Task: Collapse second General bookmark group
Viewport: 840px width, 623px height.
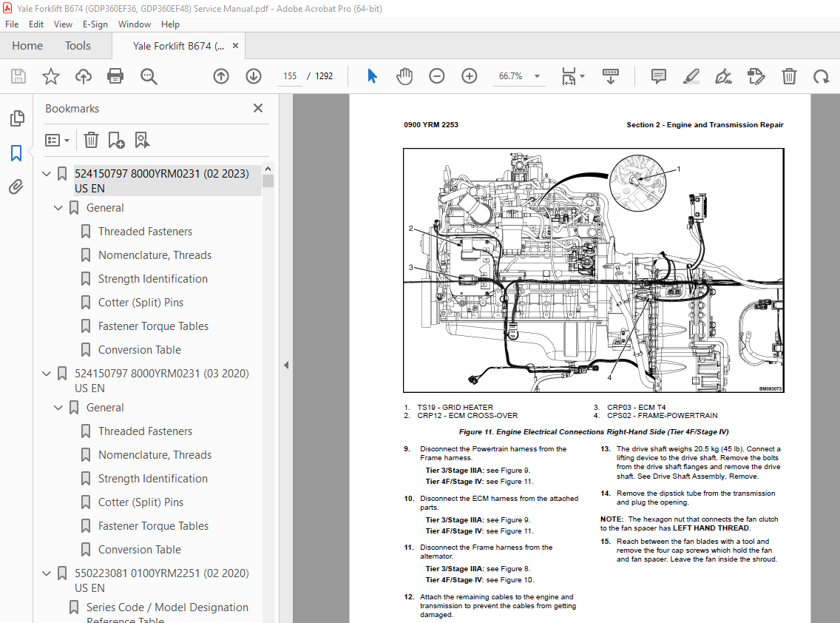Action: 58,408
